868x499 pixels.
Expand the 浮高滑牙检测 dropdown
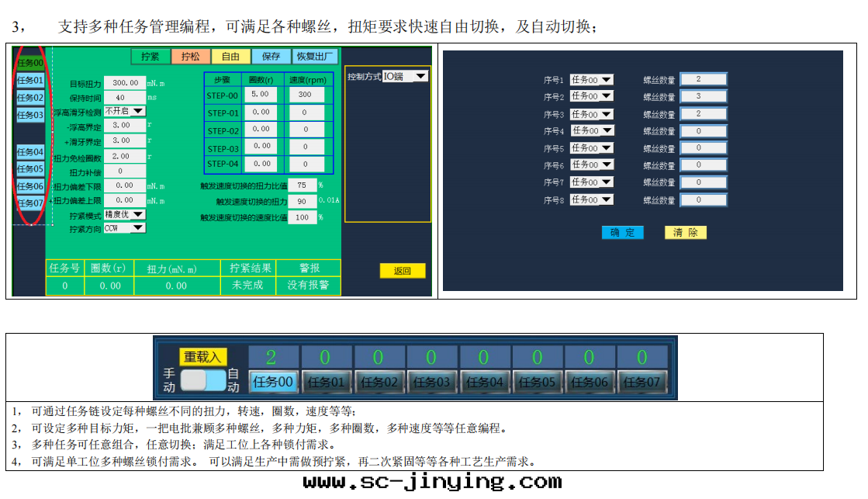(125, 111)
